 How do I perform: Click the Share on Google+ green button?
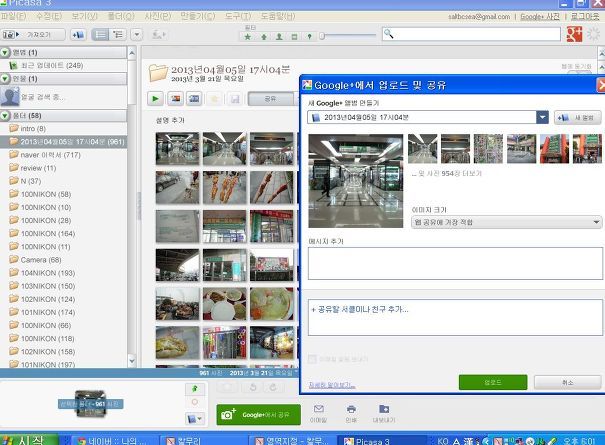pos(259,415)
